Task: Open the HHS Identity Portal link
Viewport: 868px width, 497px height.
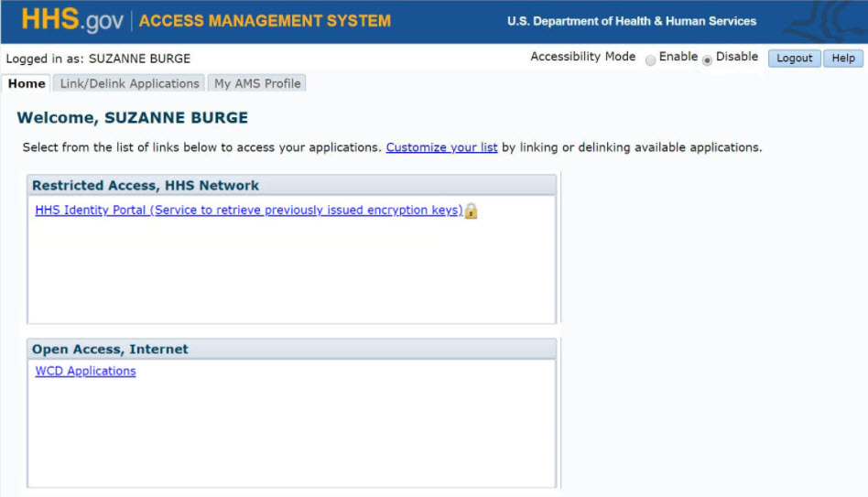Action: click(x=248, y=210)
